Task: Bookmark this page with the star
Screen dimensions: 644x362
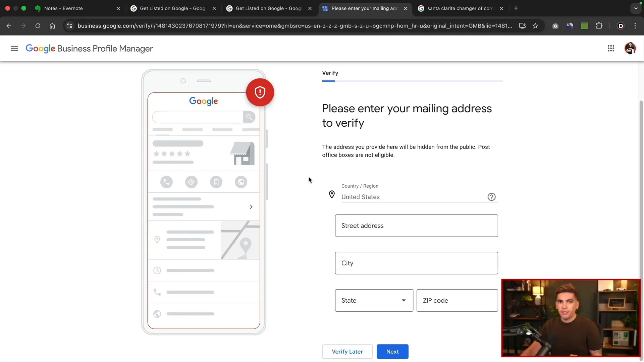Action: point(535,26)
